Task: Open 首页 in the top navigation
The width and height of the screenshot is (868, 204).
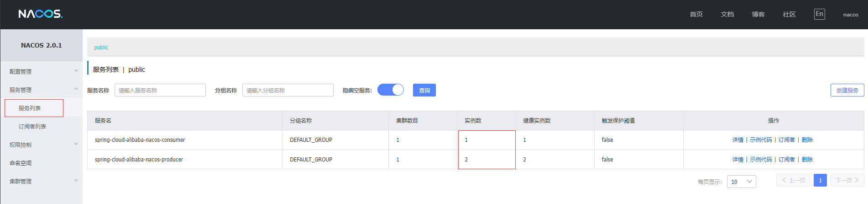Action: click(x=696, y=14)
